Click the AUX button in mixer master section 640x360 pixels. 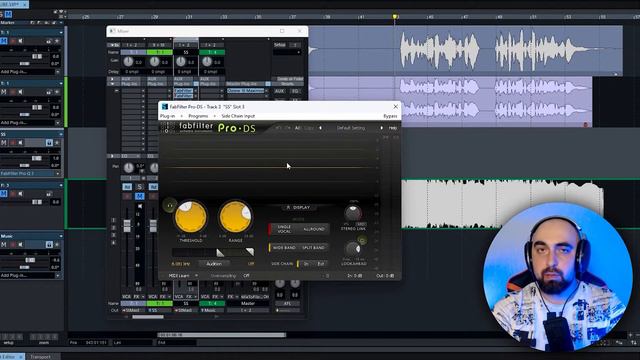tap(280, 91)
